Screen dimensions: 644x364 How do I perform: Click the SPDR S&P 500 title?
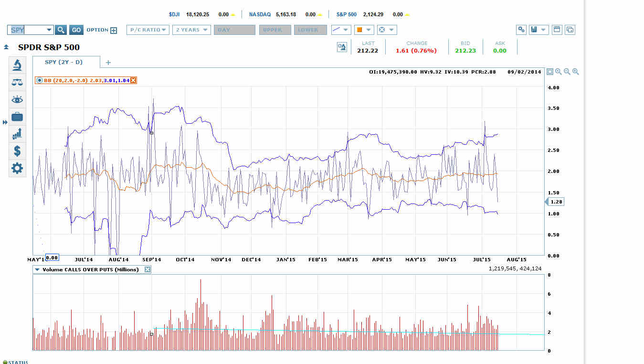[49, 47]
